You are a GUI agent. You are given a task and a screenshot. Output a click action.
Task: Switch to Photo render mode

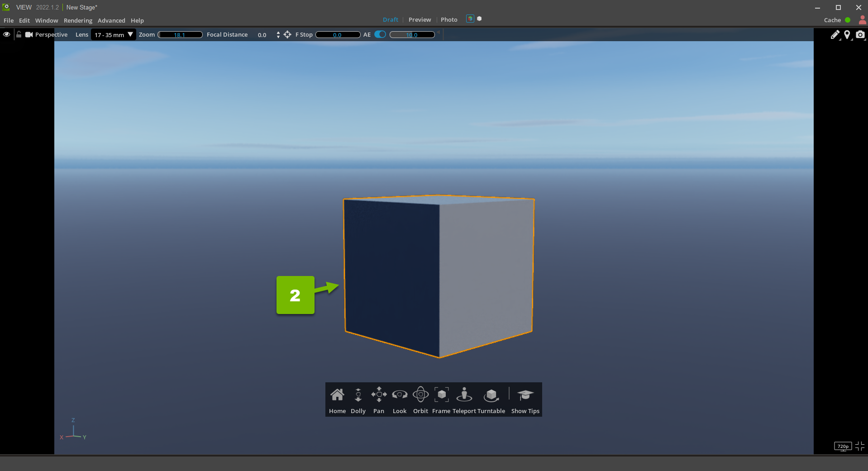click(449, 19)
